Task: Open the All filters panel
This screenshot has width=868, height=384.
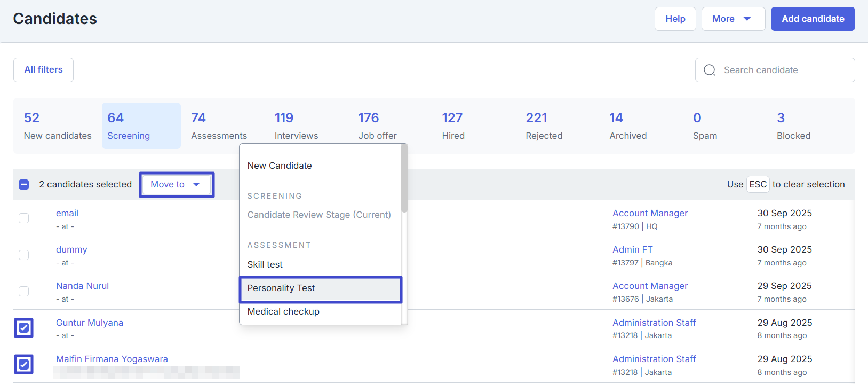Action: [43, 70]
